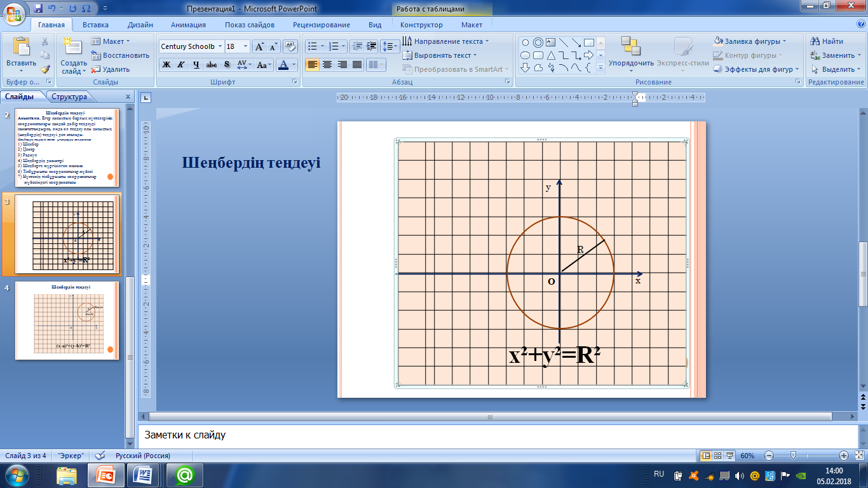
Task: Select slide 4 thumbnail
Action: (x=67, y=321)
